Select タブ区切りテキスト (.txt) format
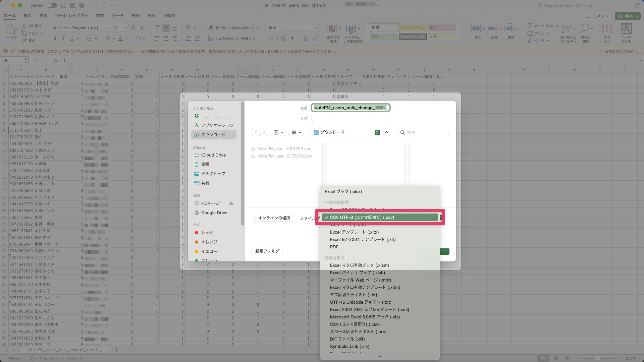This screenshot has width=644, height=362. tap(380, 295)
